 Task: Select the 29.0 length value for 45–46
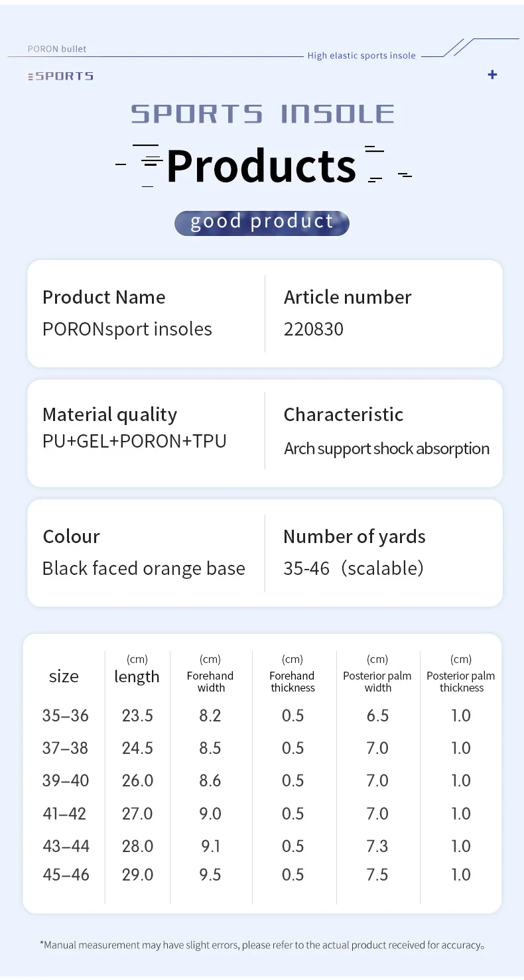137,875
